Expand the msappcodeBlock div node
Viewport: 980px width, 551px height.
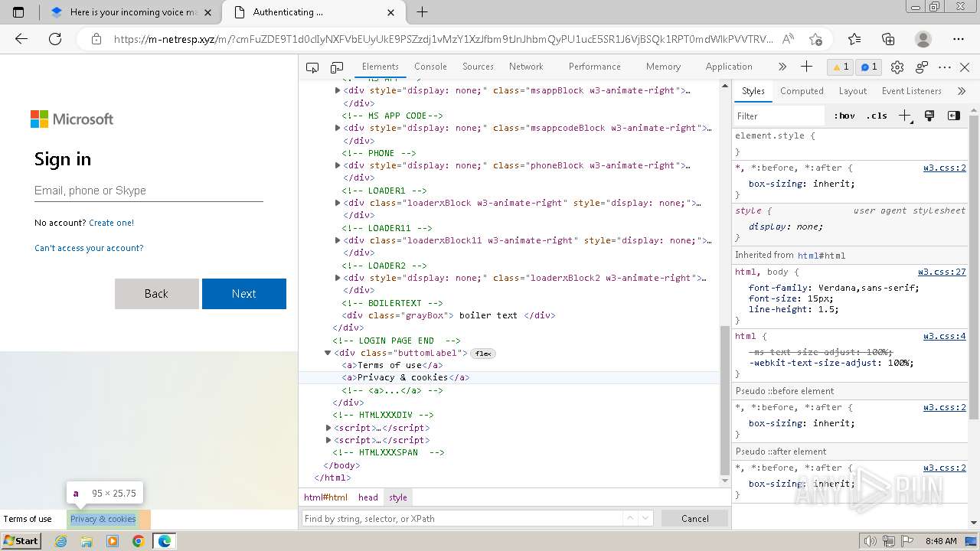coord(338,128)
